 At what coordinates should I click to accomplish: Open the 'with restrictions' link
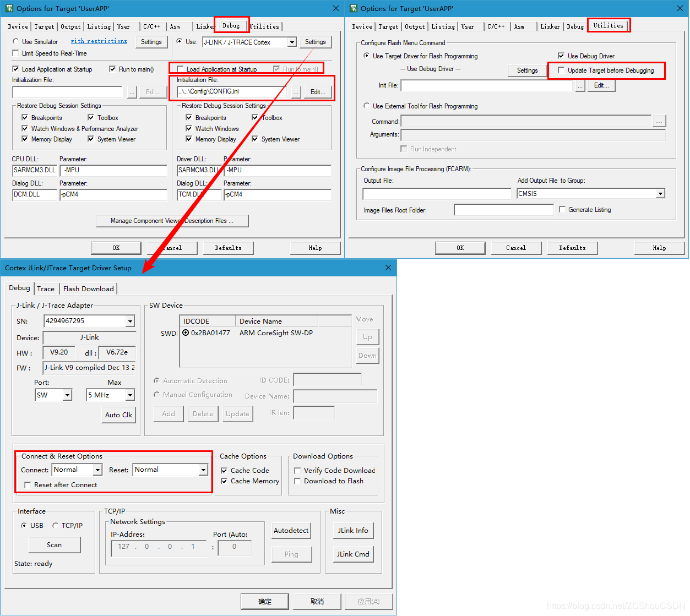tap(99, 41)
